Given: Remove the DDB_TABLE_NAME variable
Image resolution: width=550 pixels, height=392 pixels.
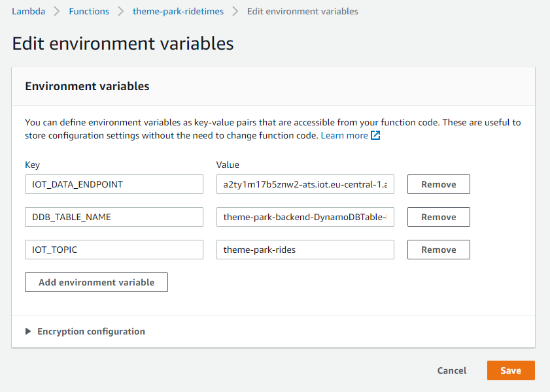Looking at the screenshot, I should point(438,216).
